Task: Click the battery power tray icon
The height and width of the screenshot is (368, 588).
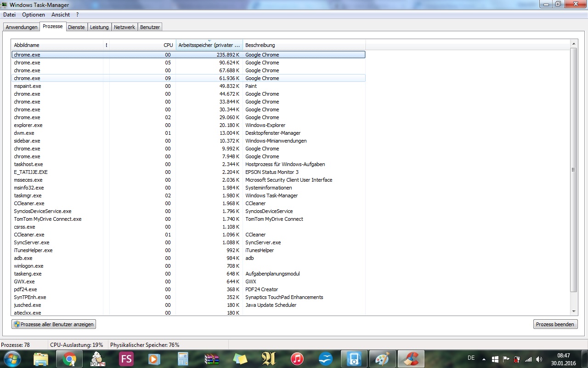Action: click(517, 359)
